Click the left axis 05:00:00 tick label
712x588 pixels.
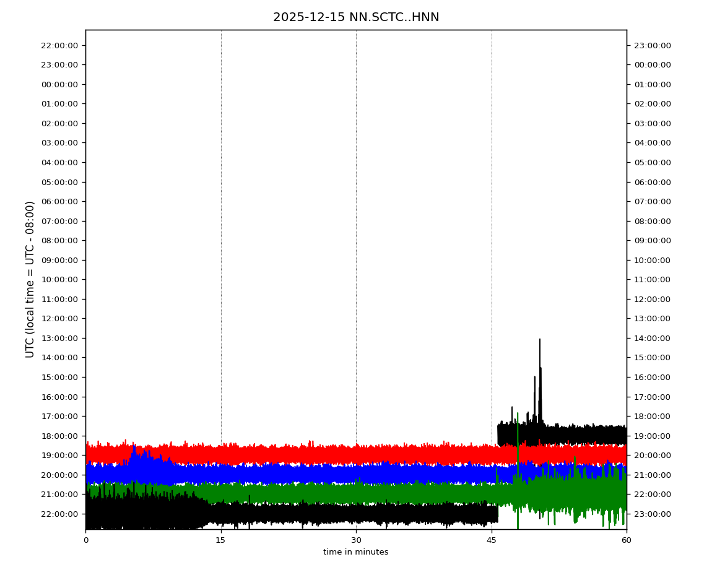click(59, 182)
